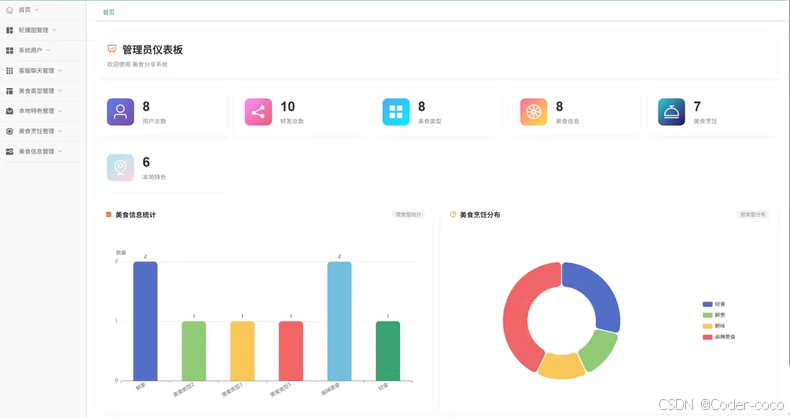Click the 转发总数 count value 10
The height and width of the screenshot is (418, 790).
288,107
